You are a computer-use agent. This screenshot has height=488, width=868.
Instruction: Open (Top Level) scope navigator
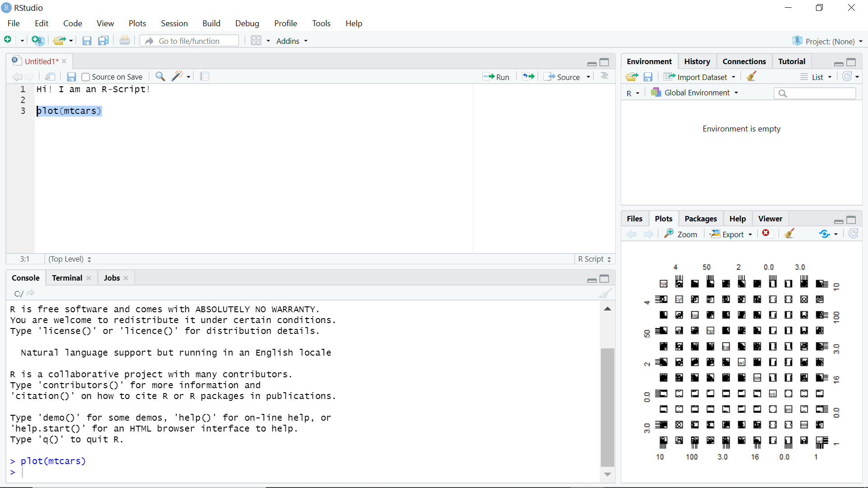(70, 259)
